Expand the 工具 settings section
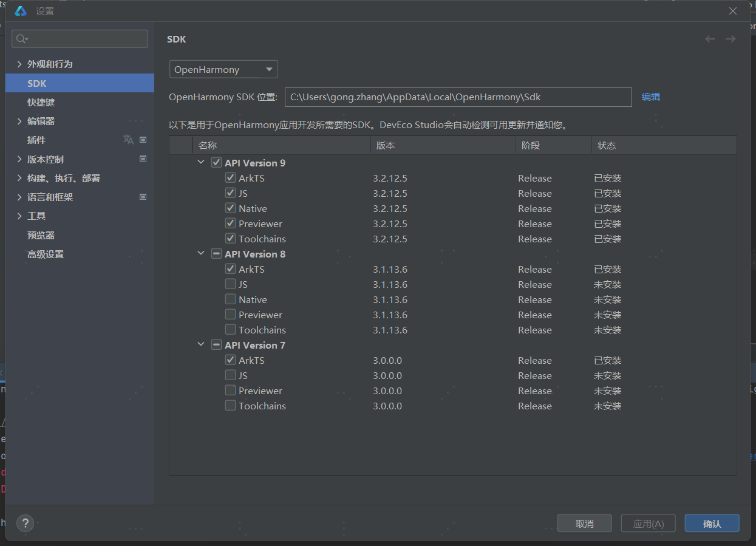Viewport: 756px width, 546px height. click(19, 216)
